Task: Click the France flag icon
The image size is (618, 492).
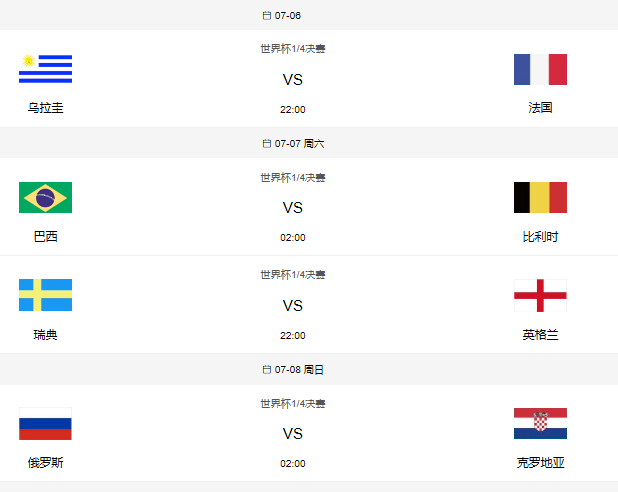Action: tap(540, 69)
